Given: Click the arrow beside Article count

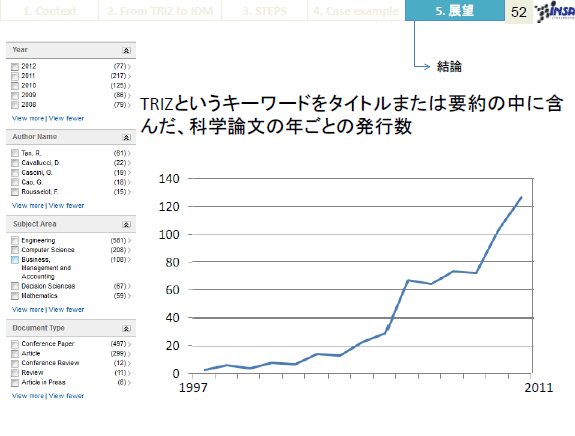Looking at the screenshot, I should click(129, 354).
